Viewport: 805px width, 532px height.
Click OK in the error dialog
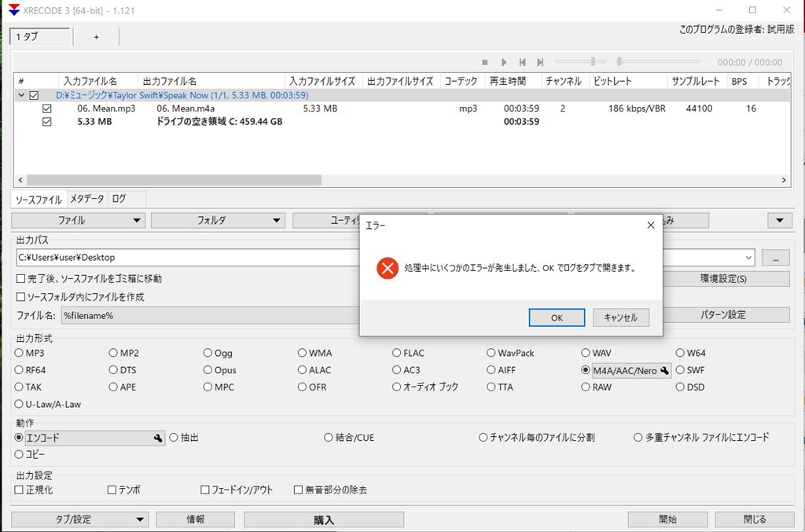(557, 317)
